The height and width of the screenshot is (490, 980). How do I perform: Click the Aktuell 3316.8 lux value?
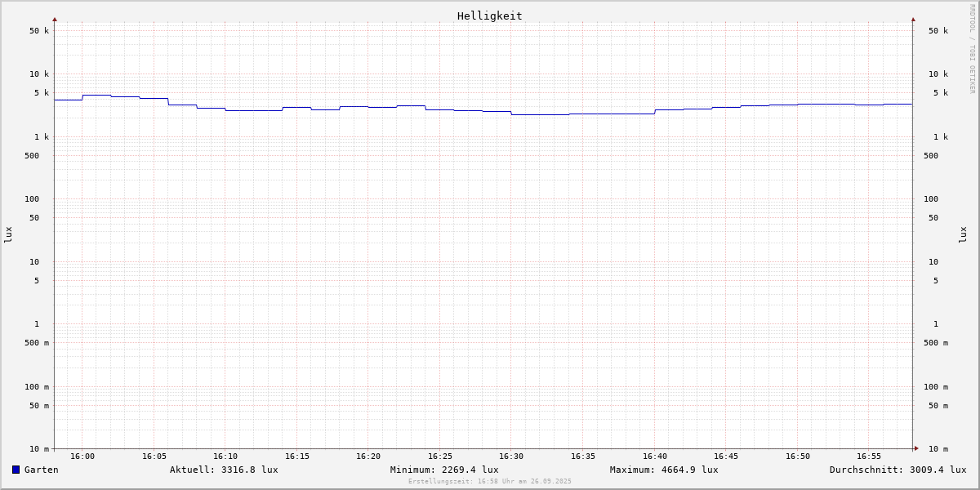pos(224,470)
